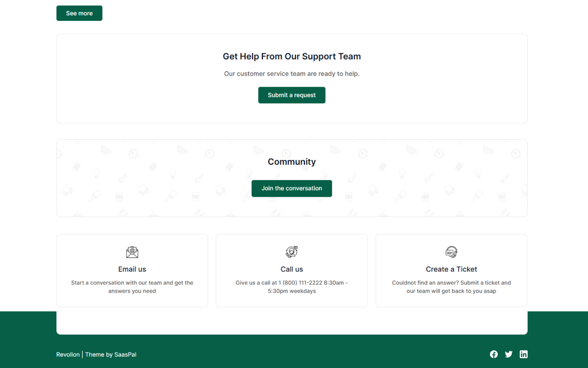Select the Call us card title
Screen dimensions: 588x368
(292, 269)
